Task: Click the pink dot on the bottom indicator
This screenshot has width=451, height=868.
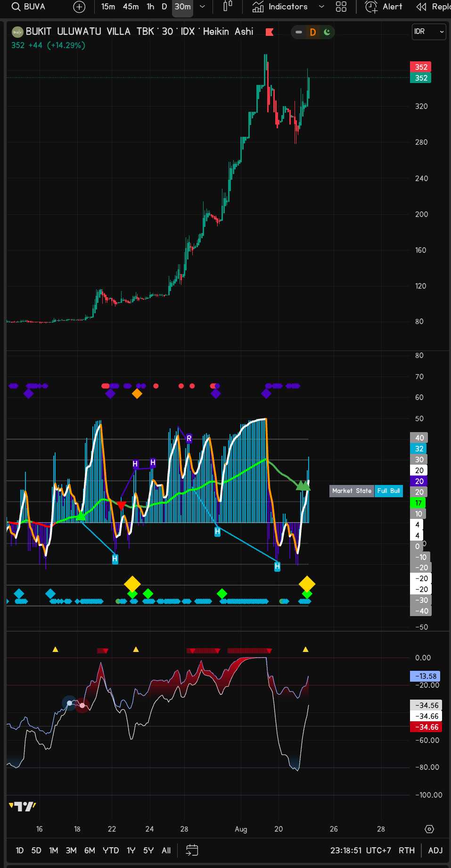Action: pyautogui.click(x=82, y=705)
